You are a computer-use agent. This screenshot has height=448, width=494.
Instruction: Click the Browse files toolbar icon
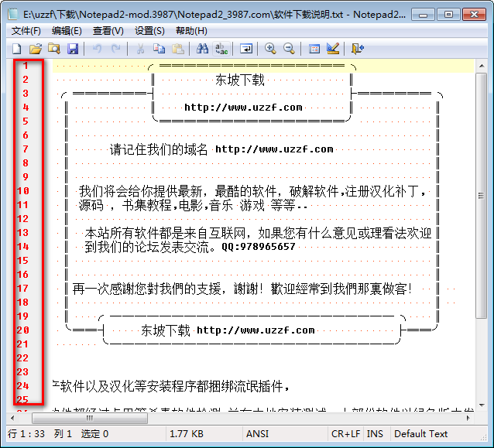tap(53, 49)
